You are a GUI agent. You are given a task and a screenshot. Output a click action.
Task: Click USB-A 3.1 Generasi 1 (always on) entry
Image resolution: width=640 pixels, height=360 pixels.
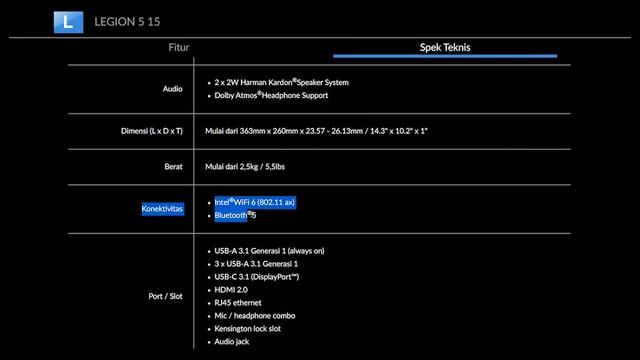(269, 251)
